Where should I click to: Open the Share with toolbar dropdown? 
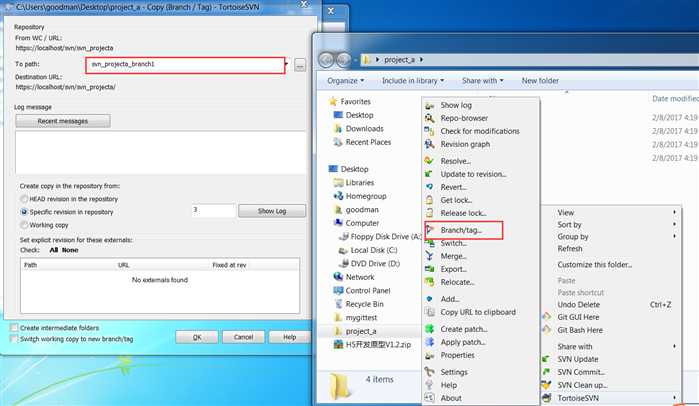(x=483, y=81)
